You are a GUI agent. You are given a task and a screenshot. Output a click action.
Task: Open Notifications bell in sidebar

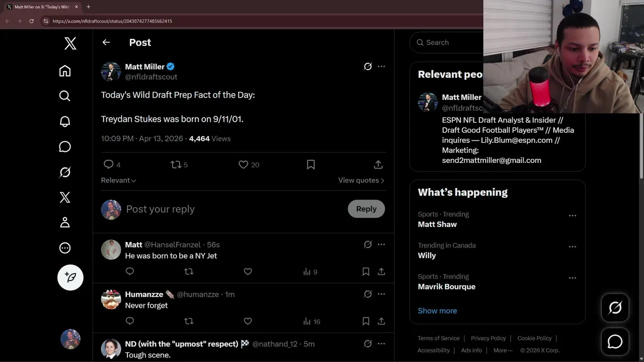(x=65, y=121)
